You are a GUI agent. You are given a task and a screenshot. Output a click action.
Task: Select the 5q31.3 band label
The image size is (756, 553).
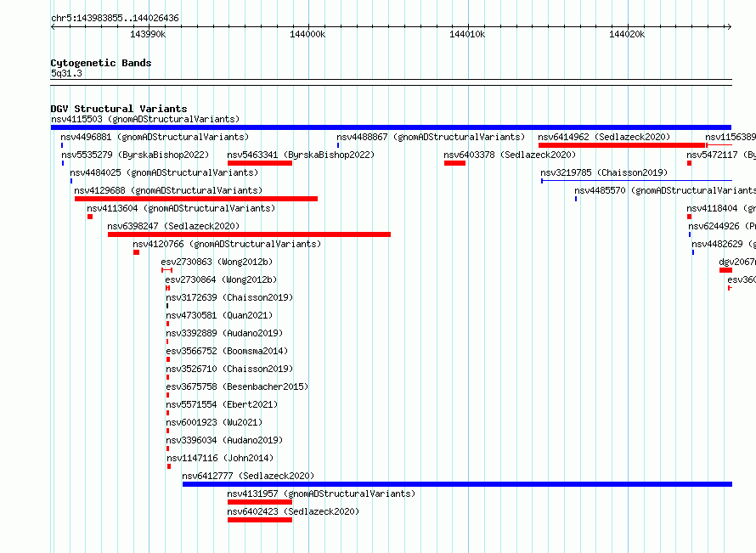pos(66,73)
